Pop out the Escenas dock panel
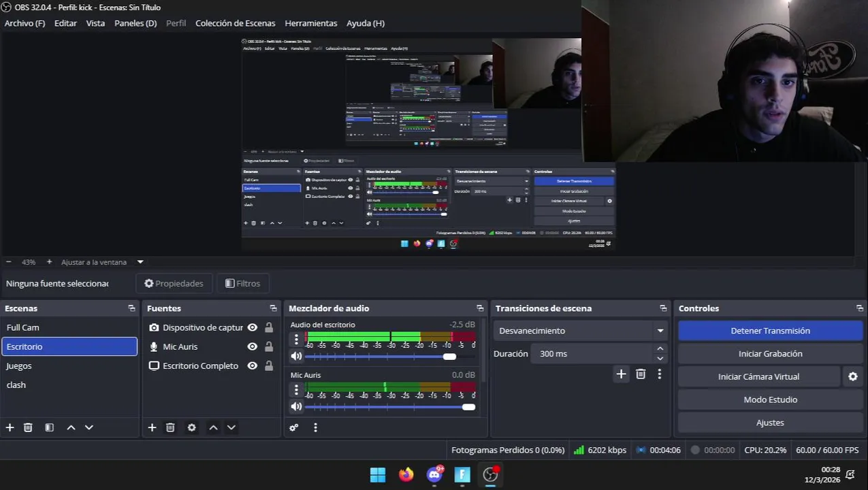This screenshot has height=490, width=868. click(x=131, y=308)
